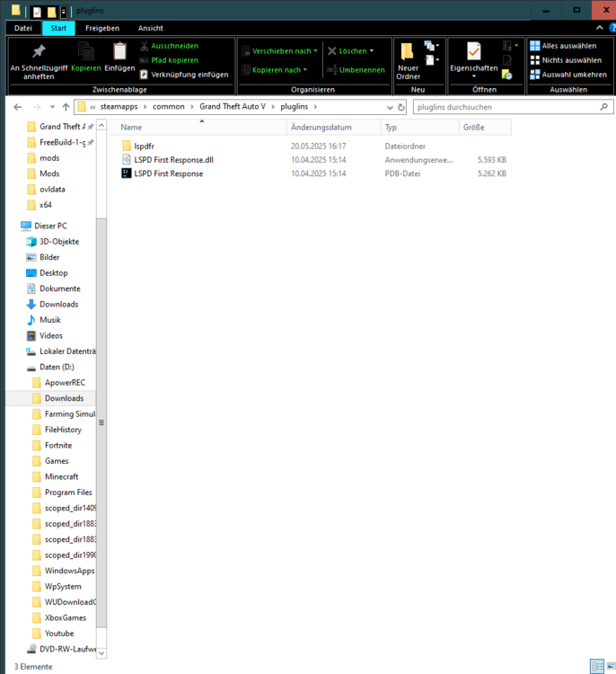Click the steamapps breadcrumb
616x674 pixels.
click(x=119, y=107)
